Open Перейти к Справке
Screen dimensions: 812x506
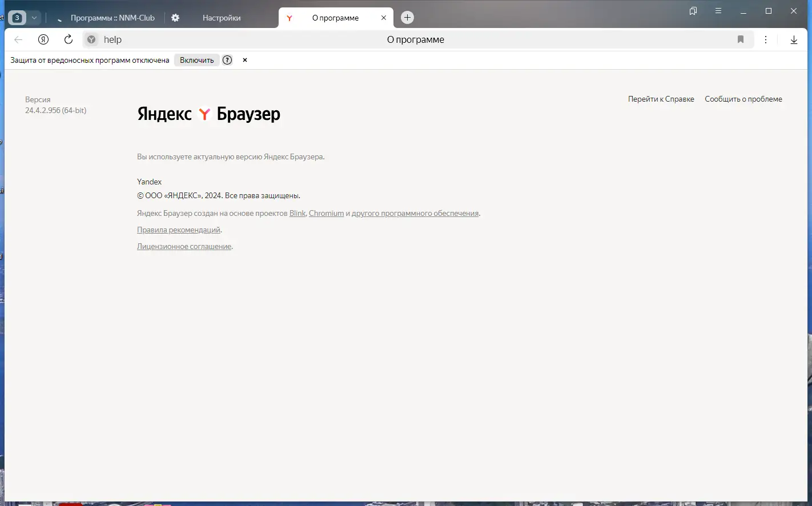tap(661, 99)
